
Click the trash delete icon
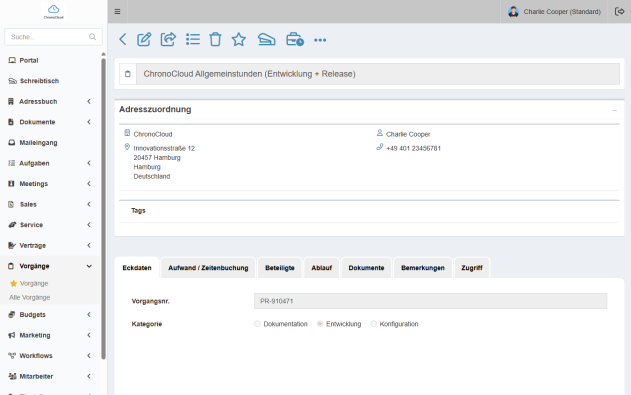click(215, 39)
